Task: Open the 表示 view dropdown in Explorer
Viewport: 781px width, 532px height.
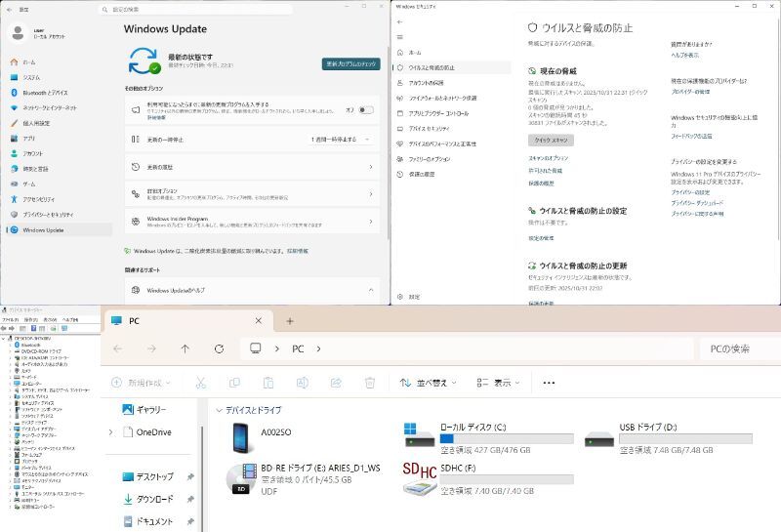Action: pos(498,383)
